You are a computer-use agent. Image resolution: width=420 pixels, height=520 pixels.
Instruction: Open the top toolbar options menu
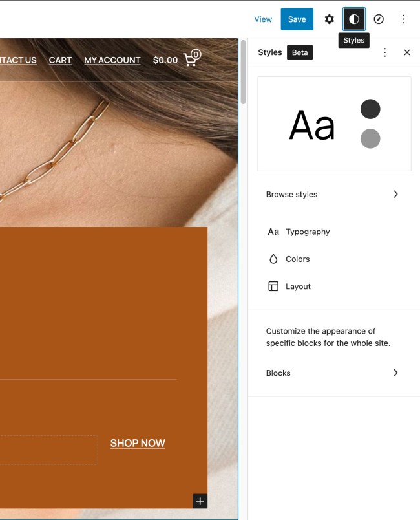(403, 19)
